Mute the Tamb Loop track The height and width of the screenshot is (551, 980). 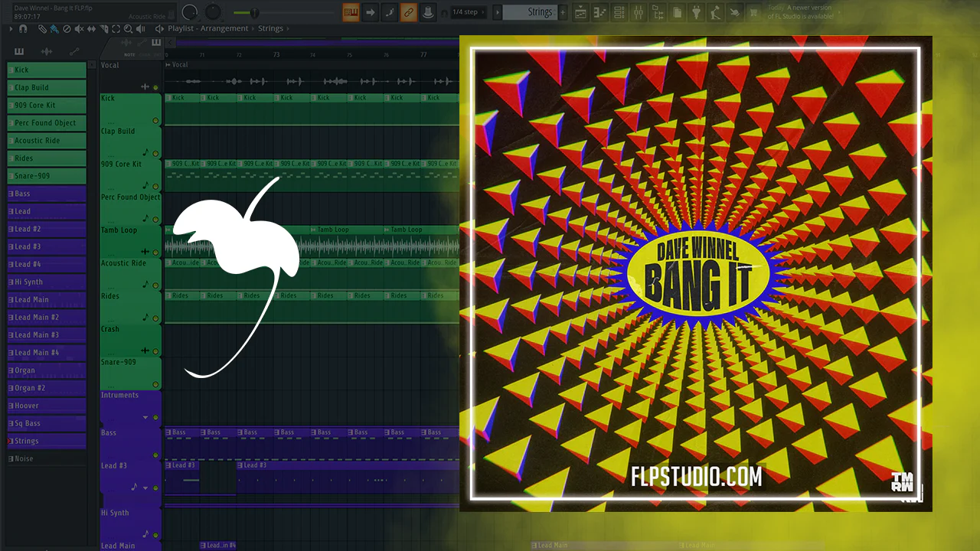tap(155, 252)
